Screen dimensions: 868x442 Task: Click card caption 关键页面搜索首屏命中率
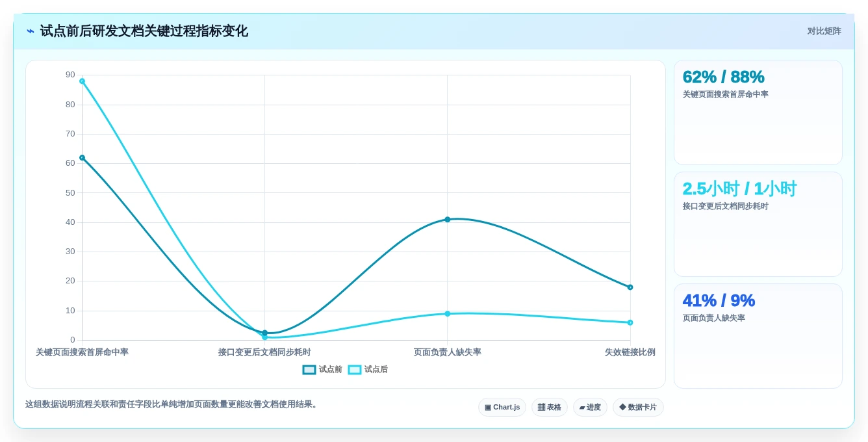(725, 94)
